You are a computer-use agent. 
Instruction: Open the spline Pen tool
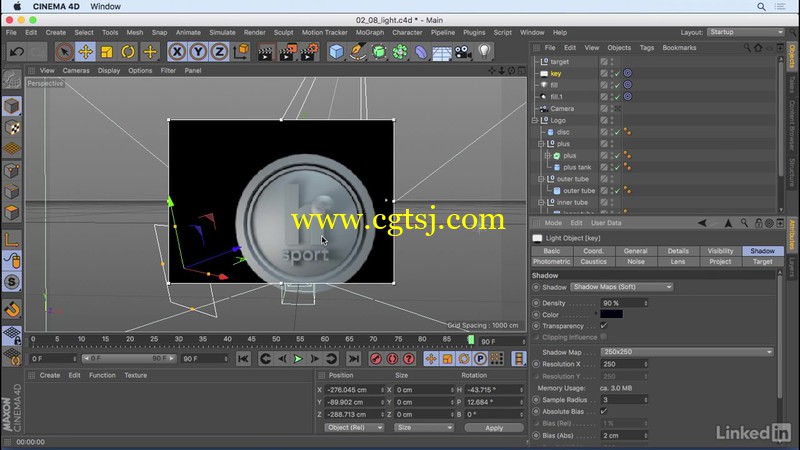point(358,52)
